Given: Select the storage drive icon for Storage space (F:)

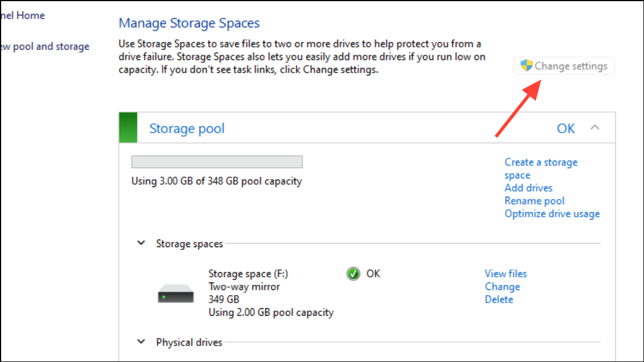Looking at the screenshot, I should (x=175, y=293).
